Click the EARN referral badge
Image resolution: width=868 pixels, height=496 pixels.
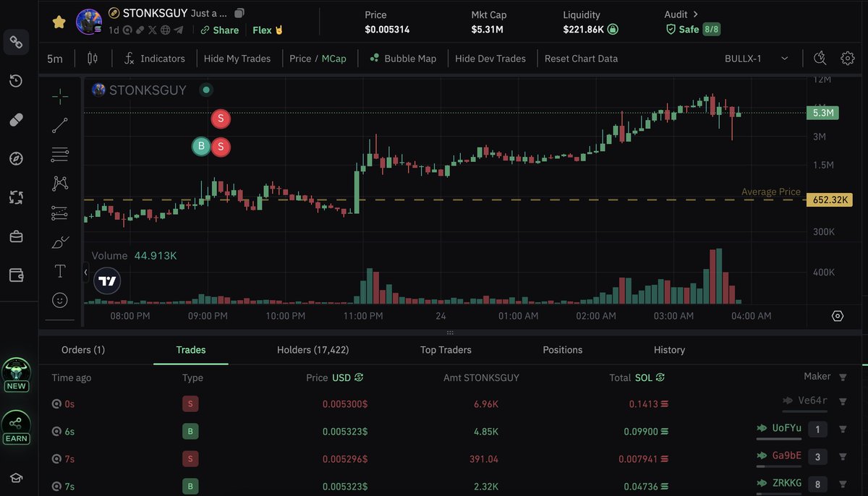(x=16, y=428)
